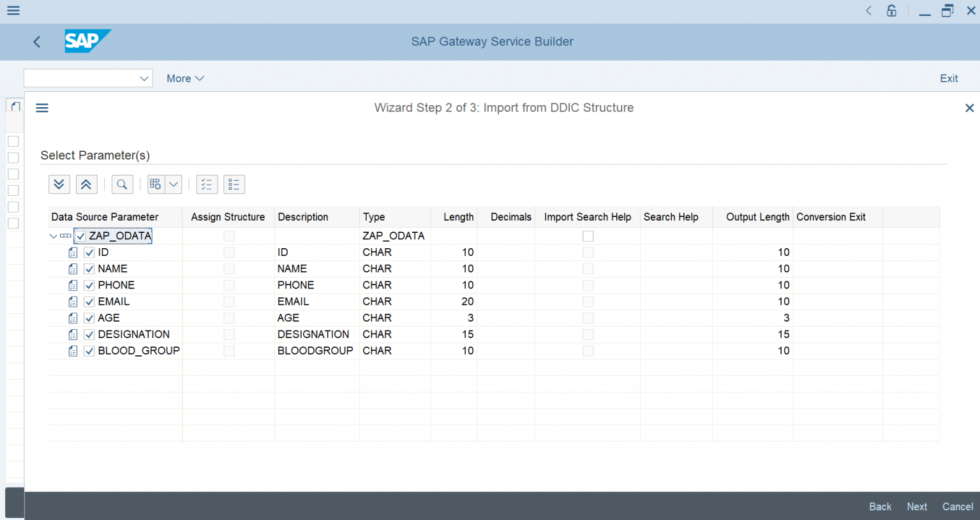980x520 pixels.
Task: Click the back arrow below the main menu
Action: (36, 41)
